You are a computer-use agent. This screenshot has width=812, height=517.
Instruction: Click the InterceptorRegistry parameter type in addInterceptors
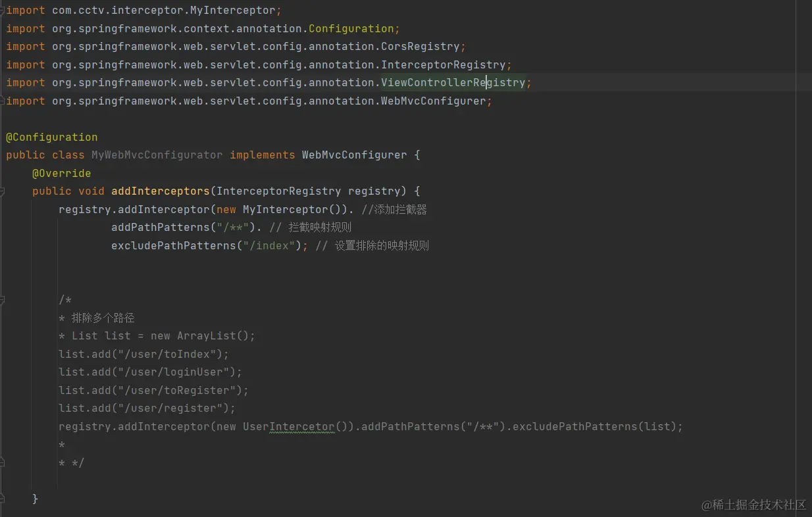[x=278, y=191]
